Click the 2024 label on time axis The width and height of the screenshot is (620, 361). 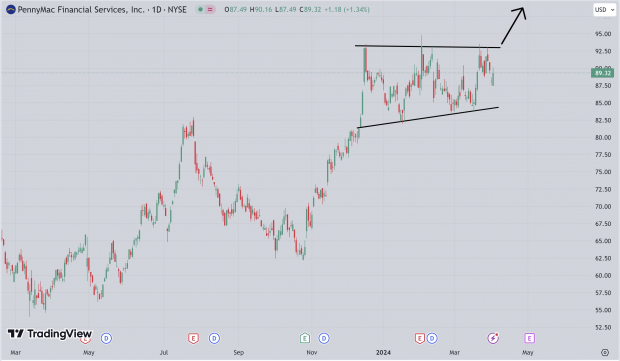coord(383,352)
